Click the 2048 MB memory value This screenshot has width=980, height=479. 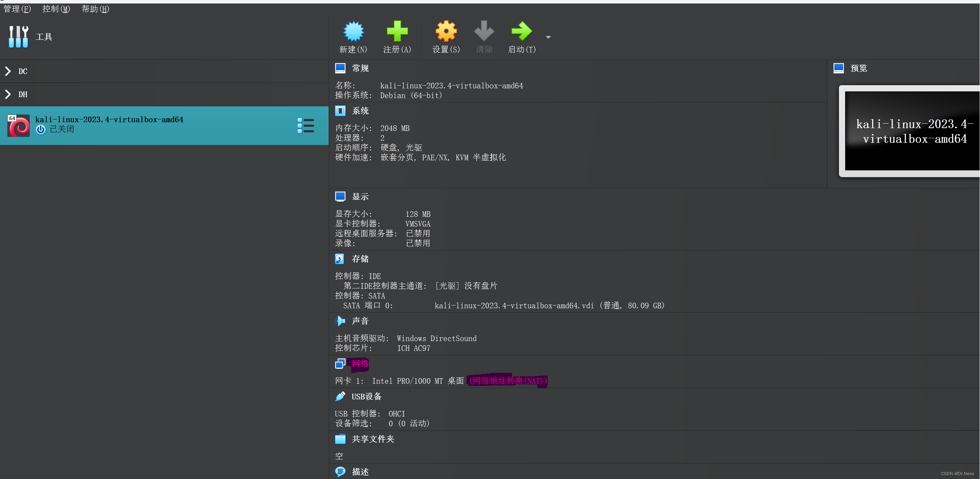[395, 128]
